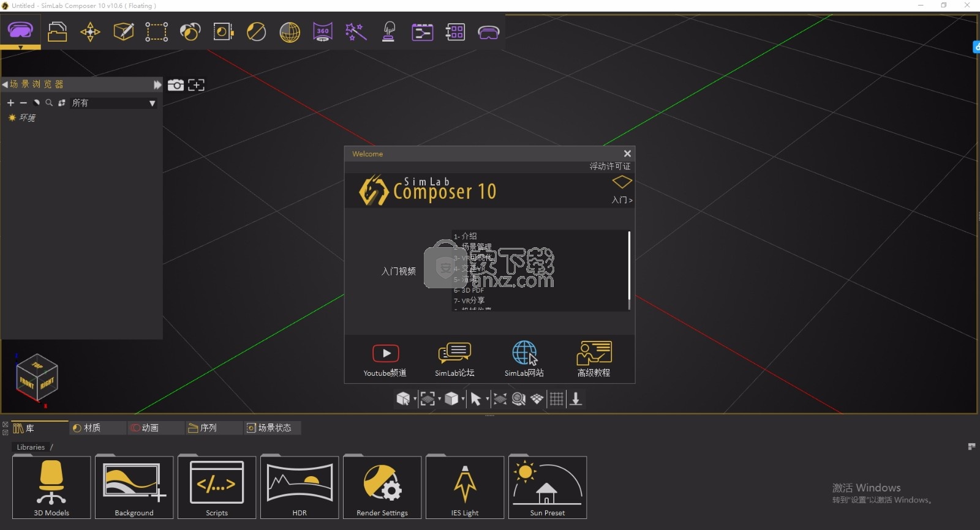Open the half-shaded circle tool
This screenshot has height=530, width=980.
coord(256,32)
